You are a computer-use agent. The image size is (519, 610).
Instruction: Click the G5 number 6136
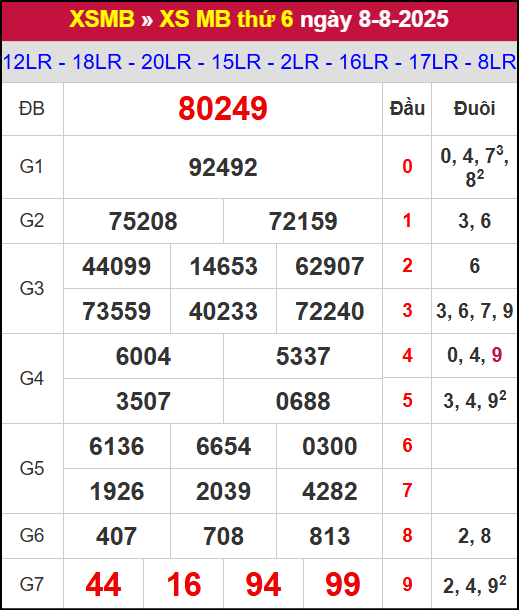click(117, 446)
